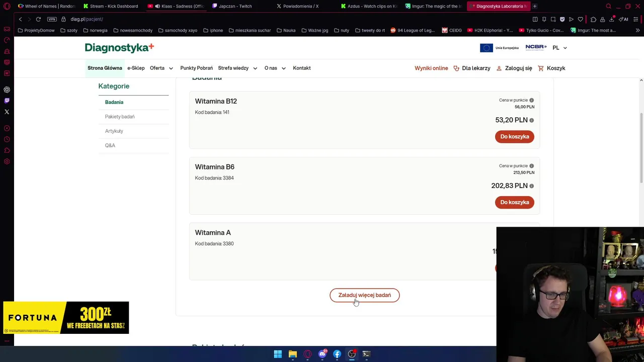The image size is (644, 362).
Task: Go back with the browser back arrow
Action: tap(20, 19)
